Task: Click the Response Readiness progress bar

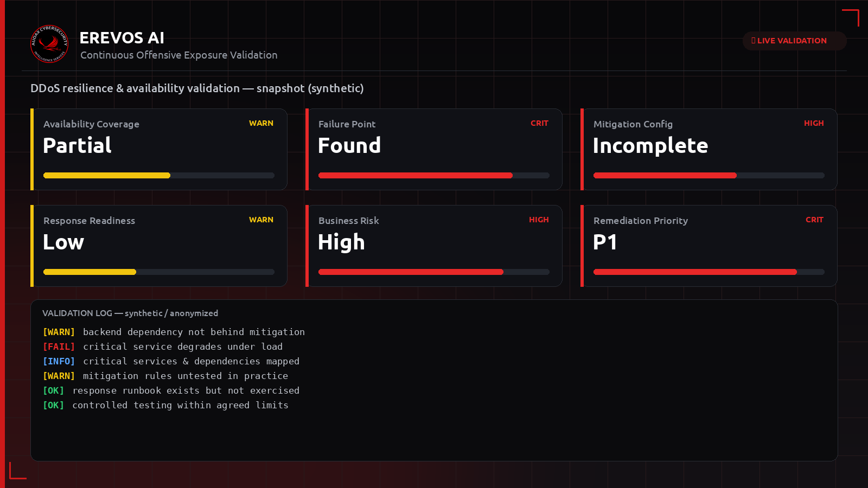Action: click(x=159, y=272)
